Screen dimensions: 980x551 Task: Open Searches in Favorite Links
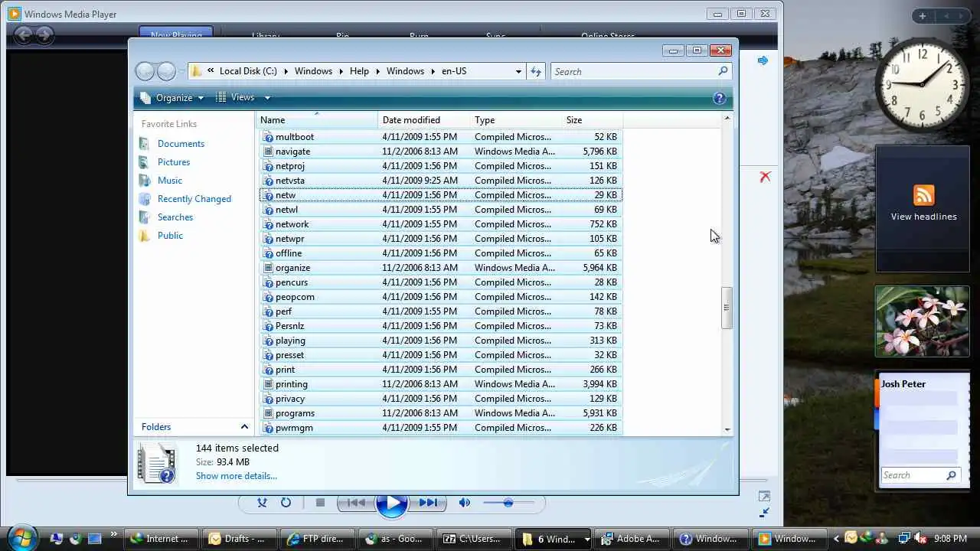(175, 217)
